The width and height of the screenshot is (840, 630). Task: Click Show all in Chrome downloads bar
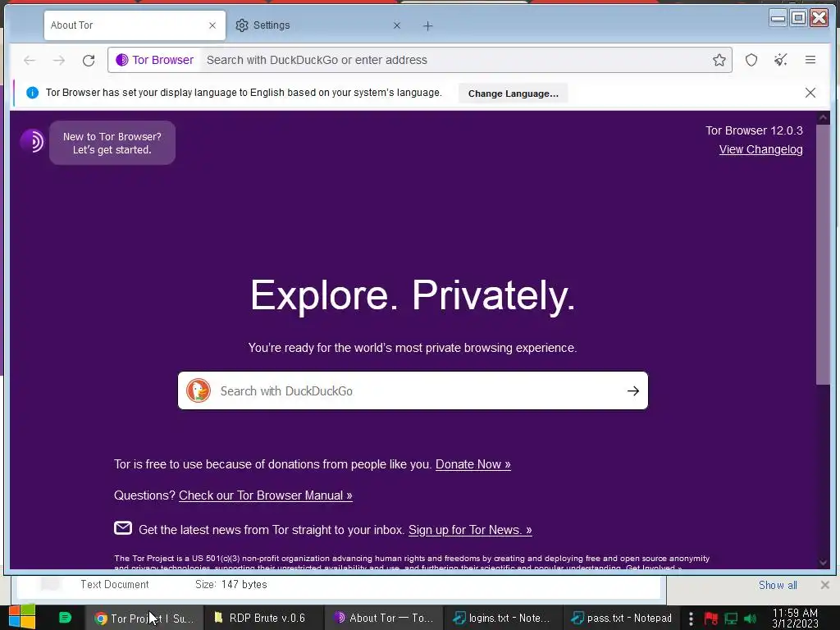778,585
